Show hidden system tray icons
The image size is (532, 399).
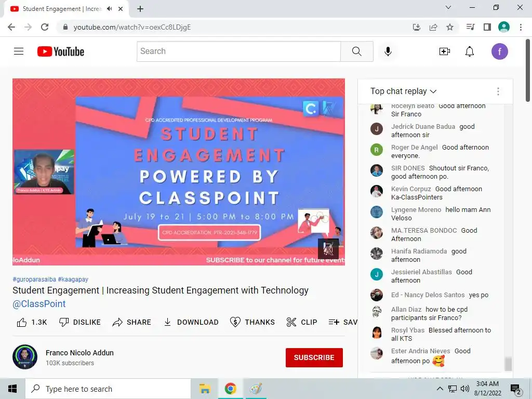coord(440,389)
